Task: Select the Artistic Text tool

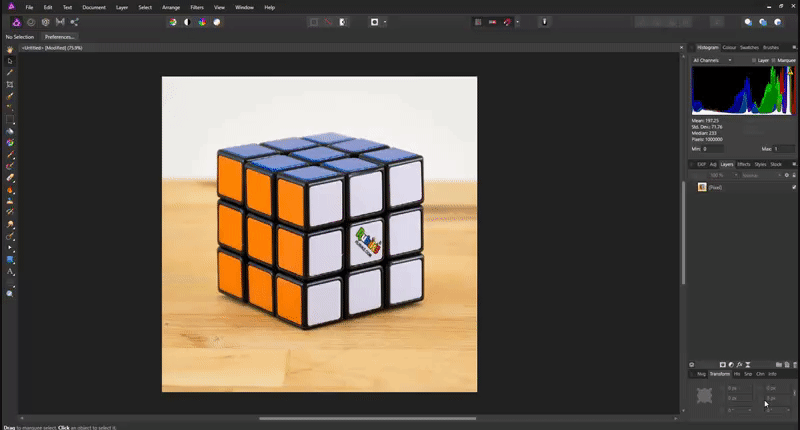Action: [x=10, y=271]
